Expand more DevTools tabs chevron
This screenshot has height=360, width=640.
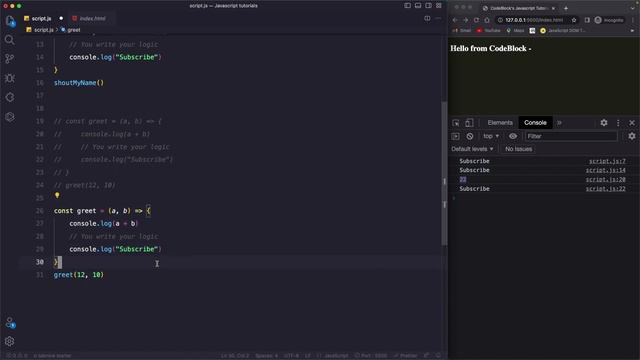click(x=559, y=123)
